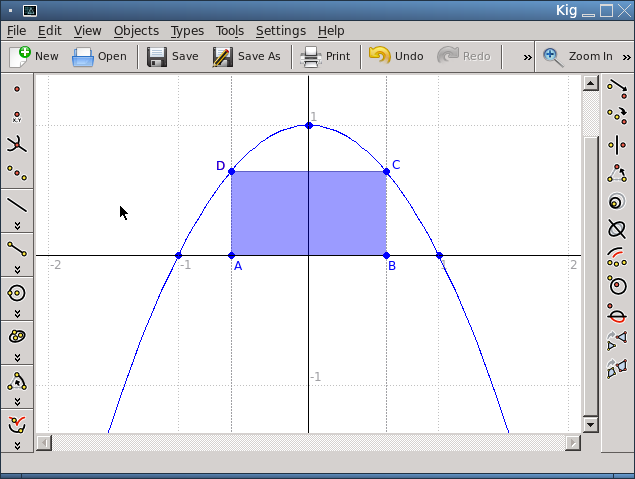Open the Objects menu
This screenshot has height=479, width=635.
click(x=136, y=31)
